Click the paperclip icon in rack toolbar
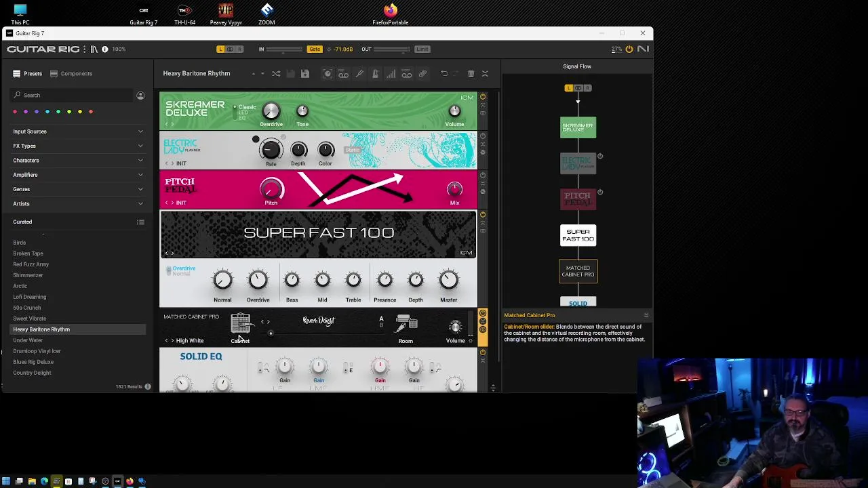 coord(422,74)
